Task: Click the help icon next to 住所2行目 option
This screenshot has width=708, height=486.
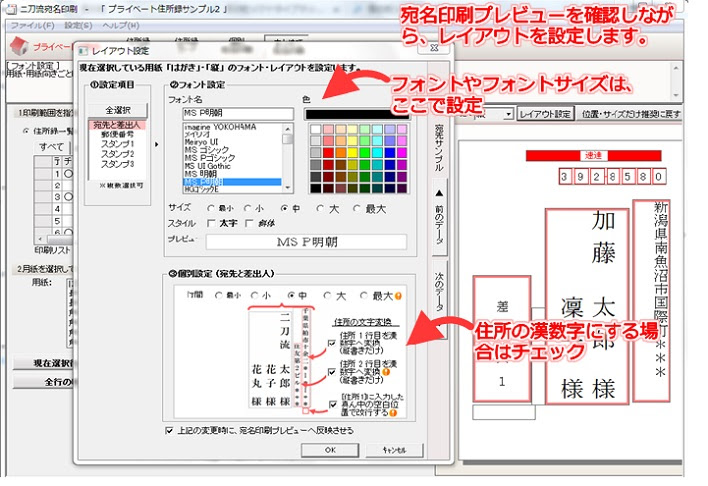Action: (x=386, y=372)
